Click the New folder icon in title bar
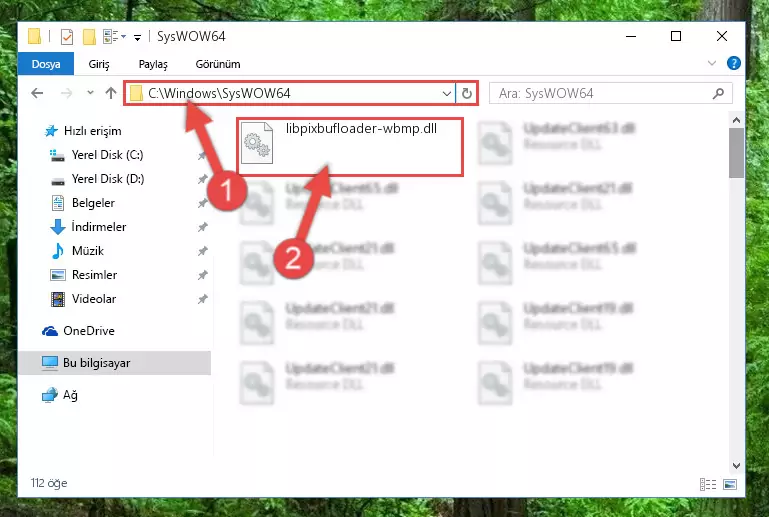The image size is (769, 517). tap(89, 37)
